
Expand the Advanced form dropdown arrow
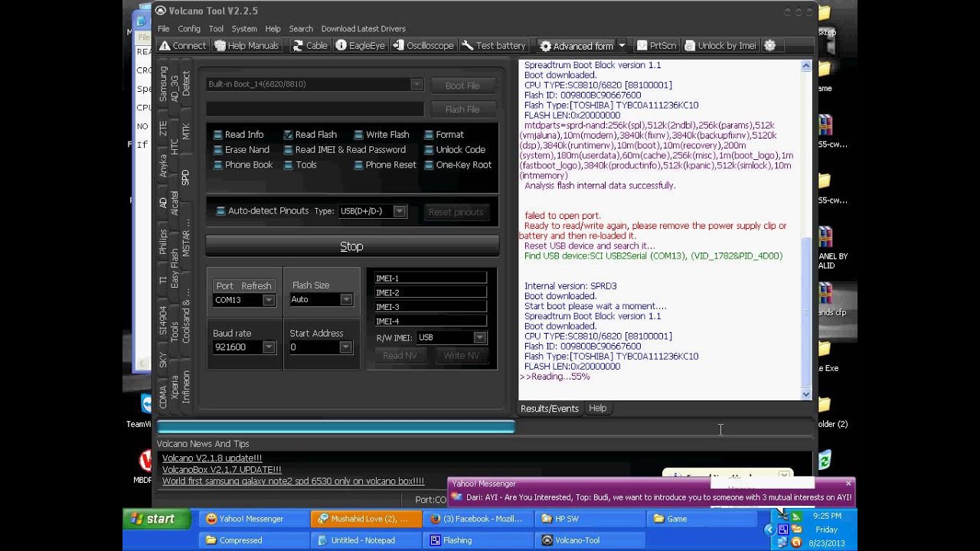point(622,46)
